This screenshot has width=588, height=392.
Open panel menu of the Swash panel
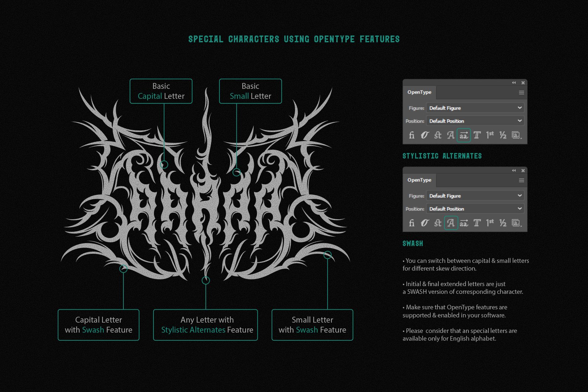[521, 180]
